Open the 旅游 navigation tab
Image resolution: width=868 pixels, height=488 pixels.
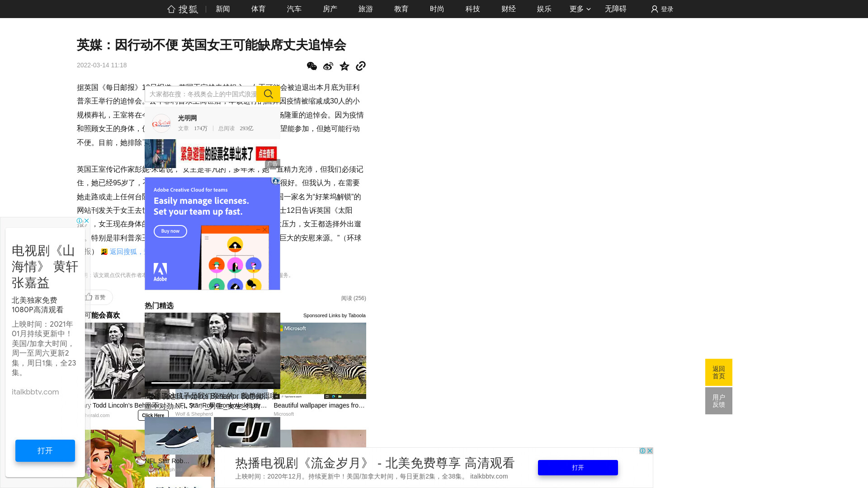(366, 9)
